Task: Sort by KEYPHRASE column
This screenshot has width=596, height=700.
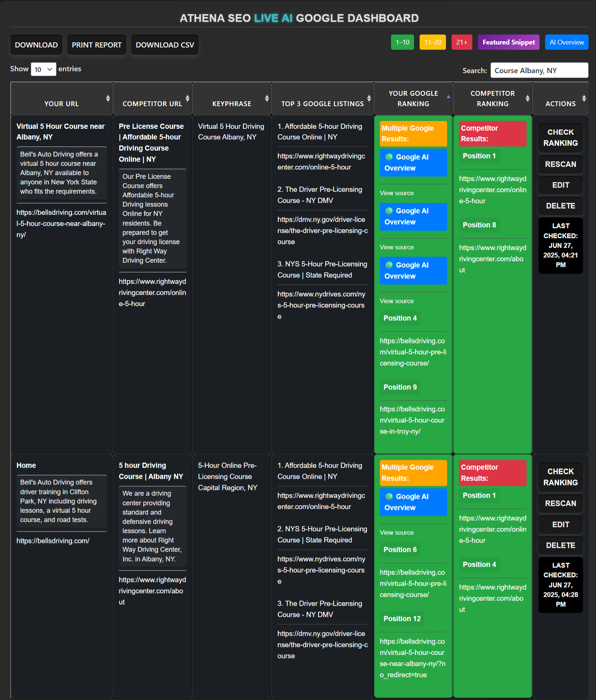Action: coord(232,99)
